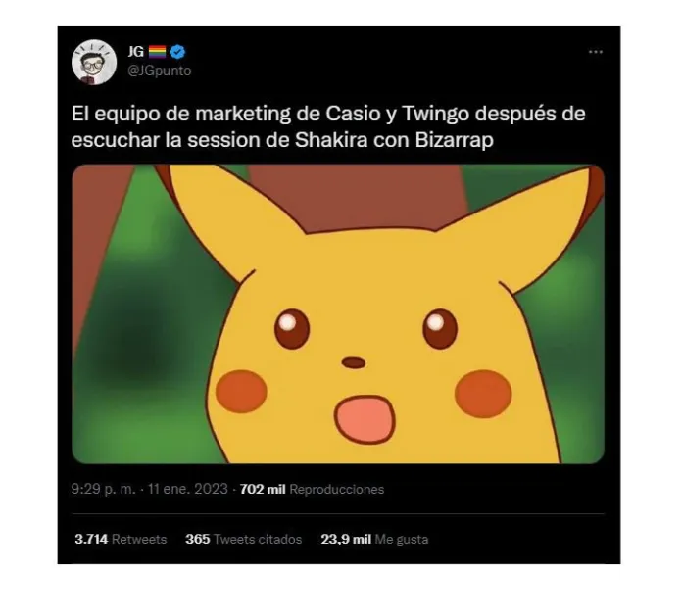Image resolution: width=682 pixels, height=616 pixels.
Task: Click the blue verified badge
Action: 177,52
